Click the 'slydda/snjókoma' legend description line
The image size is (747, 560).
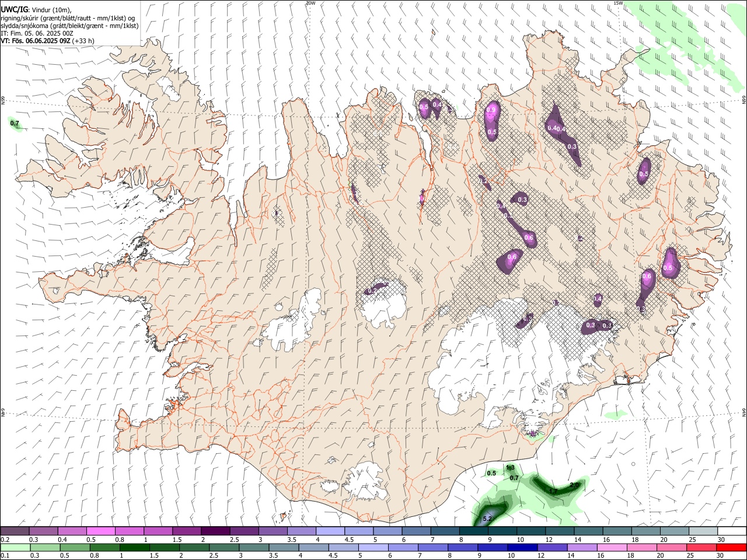pos(69,26)
